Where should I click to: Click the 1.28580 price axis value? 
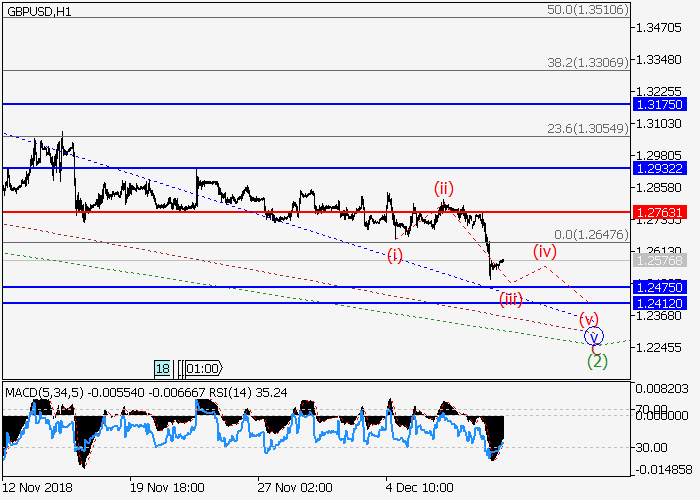tap(658, 188)
